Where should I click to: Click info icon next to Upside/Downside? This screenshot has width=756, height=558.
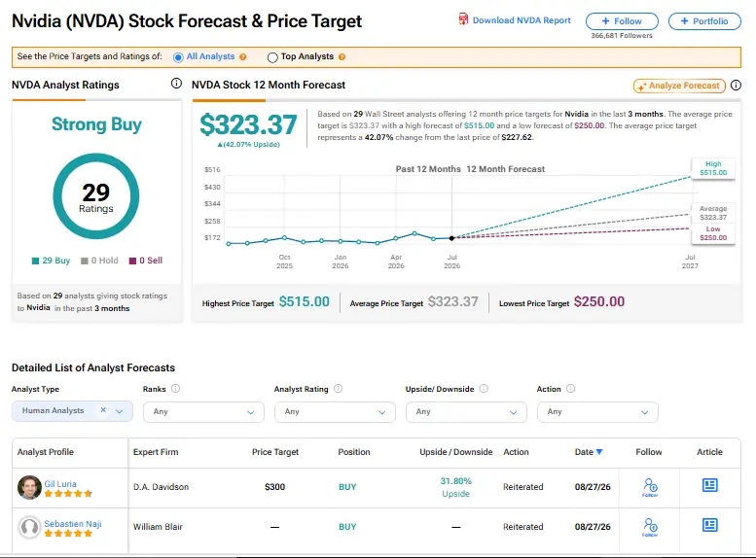[x=484, y=389]
